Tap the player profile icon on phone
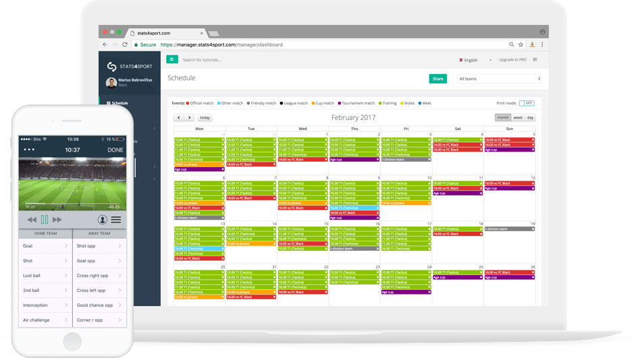 pyautogui.click(x=102, y=220)
